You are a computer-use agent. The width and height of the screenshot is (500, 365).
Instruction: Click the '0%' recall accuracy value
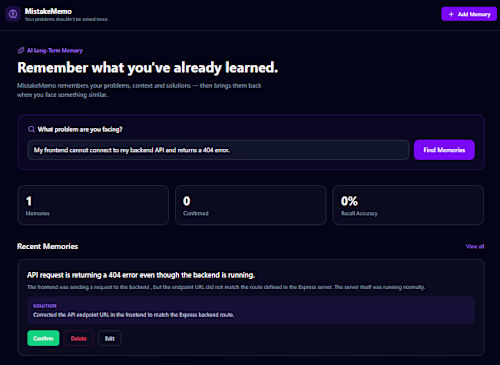(349, 201)
